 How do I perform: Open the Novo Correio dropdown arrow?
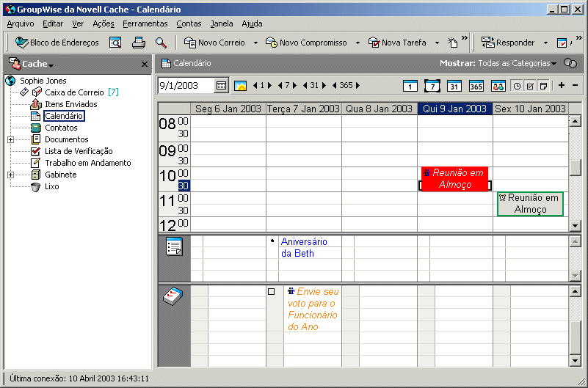[255, 43]
